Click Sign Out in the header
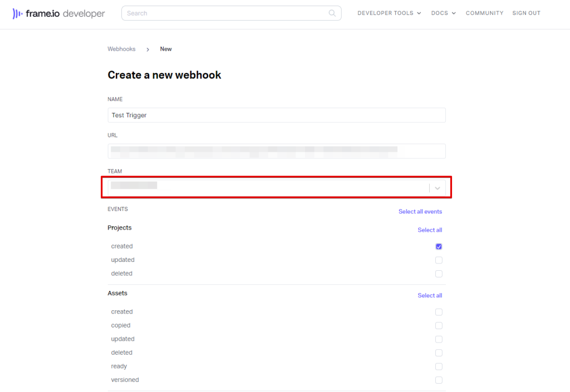 pos(526,13)
